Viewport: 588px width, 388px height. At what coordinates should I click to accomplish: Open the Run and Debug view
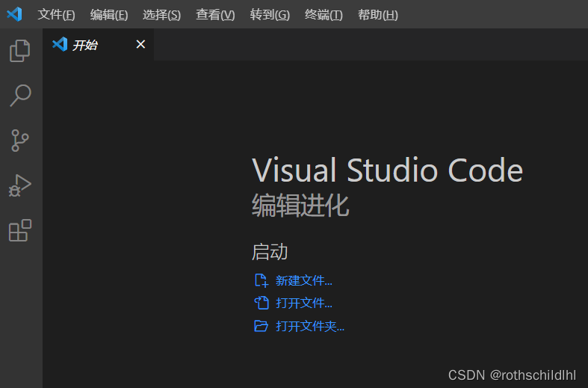tap(20, 185)
